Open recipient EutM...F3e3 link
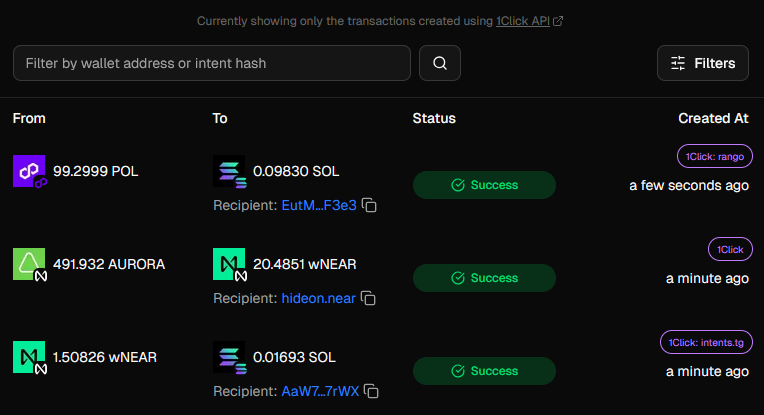This screenshot has height=415, width=764. click(319, 206)
